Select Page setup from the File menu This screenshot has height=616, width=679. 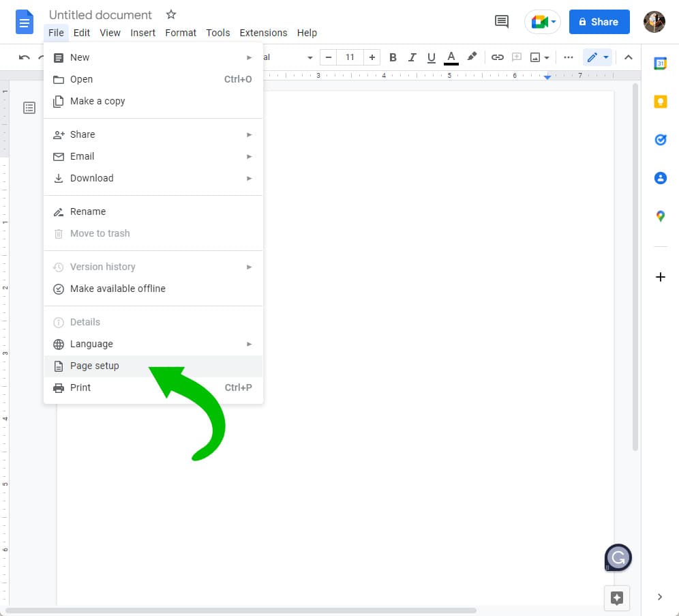coord(95,366)
